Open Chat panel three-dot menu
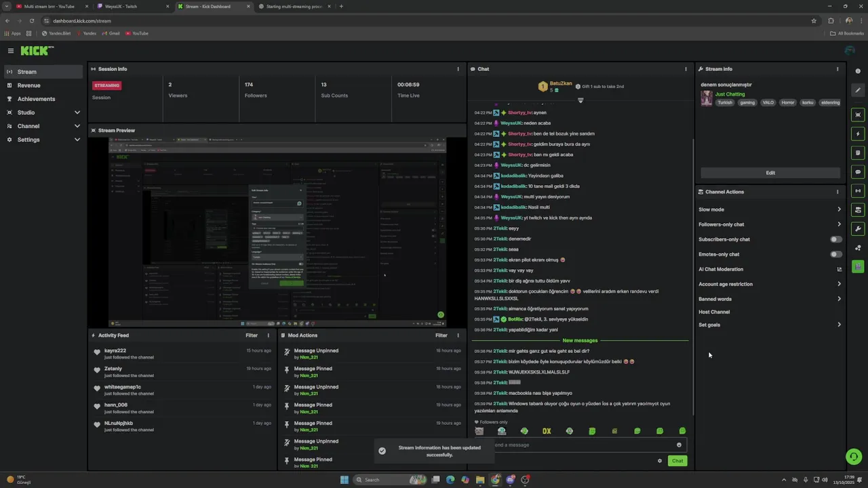Screen dimensions: 868x488 (686, 69)
